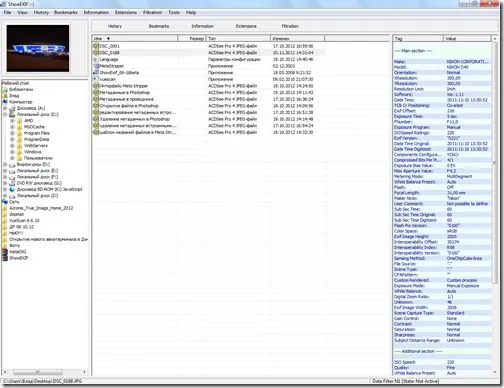Viewport: 504px width, 388px height.
Task: Sort files by the Изменен column header
Action: [297, 38]
